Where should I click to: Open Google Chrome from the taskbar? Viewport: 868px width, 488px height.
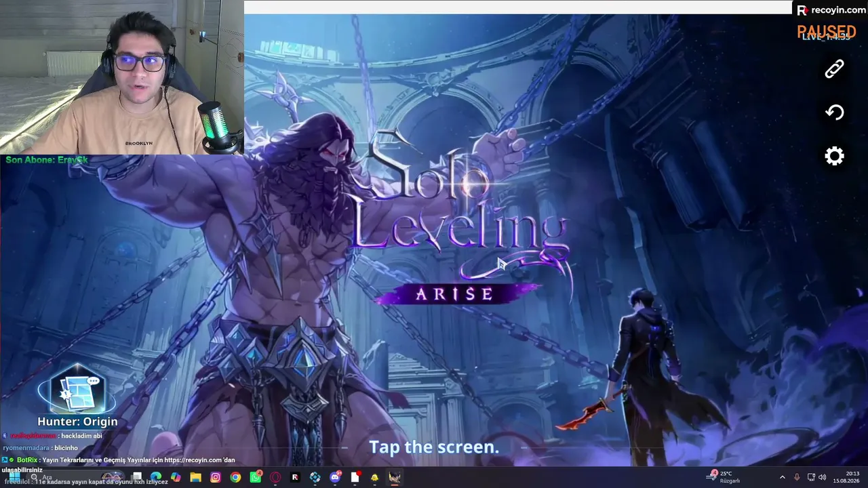pos(235,477)
